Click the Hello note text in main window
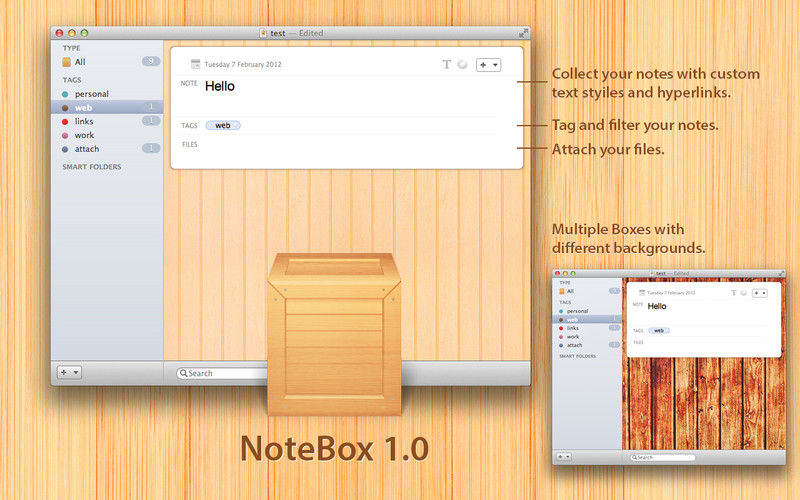Screen dimensions: 800x500 click(x=220, y=86)
